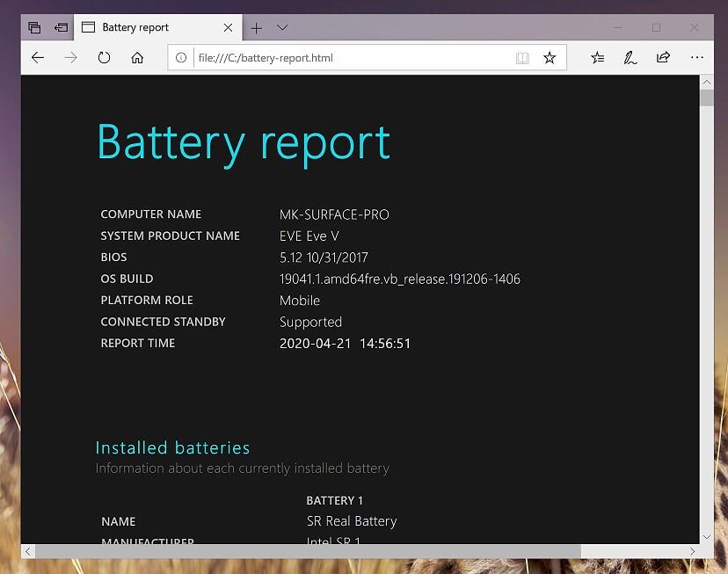728x574 pixels.
Task: Set these tabs aside
Action: tap(61, 27)
